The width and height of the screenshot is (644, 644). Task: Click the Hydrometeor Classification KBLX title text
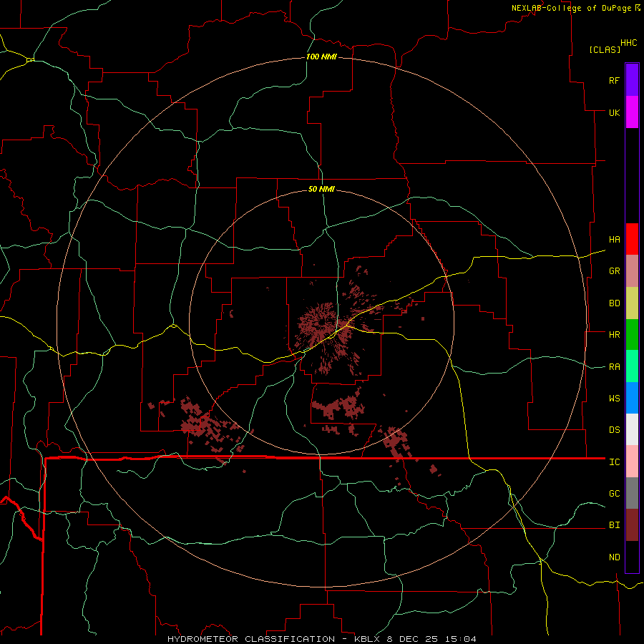click(x=321, y=639)
